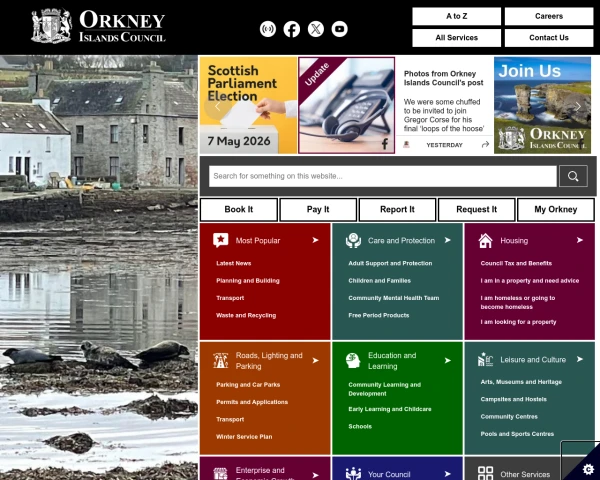Open the Careers button

coord(549,16)
